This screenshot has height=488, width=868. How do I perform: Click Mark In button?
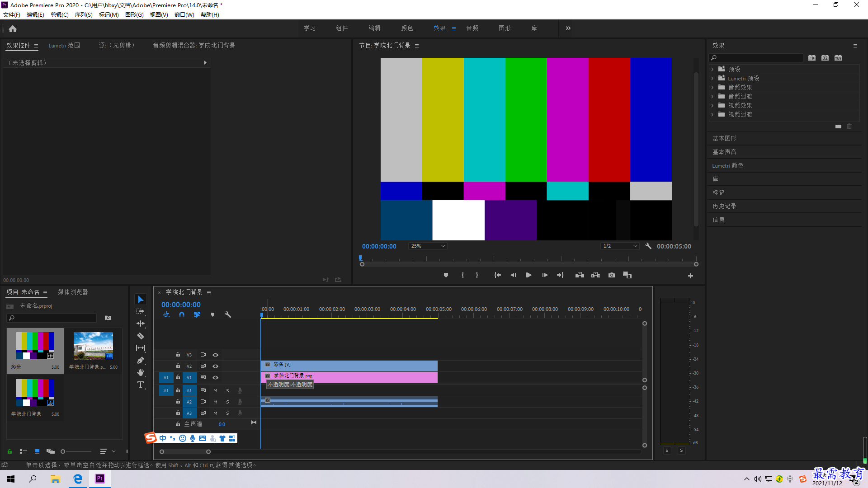(x=462, y=275)
